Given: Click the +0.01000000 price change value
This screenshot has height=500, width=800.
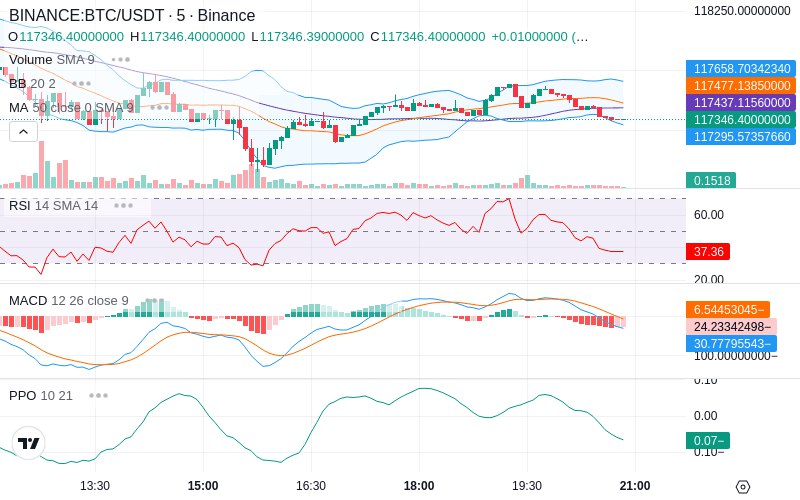Looking at the screenshot, I should (529, 37).
